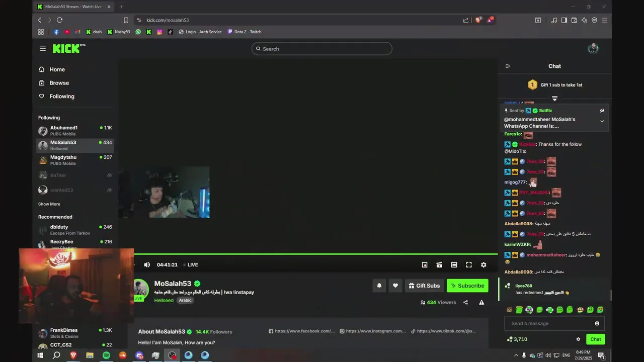The width and height of the screenshot is (644, 362).
Task: Open Abuhamed1 channel from Following list
Action: 75,131
